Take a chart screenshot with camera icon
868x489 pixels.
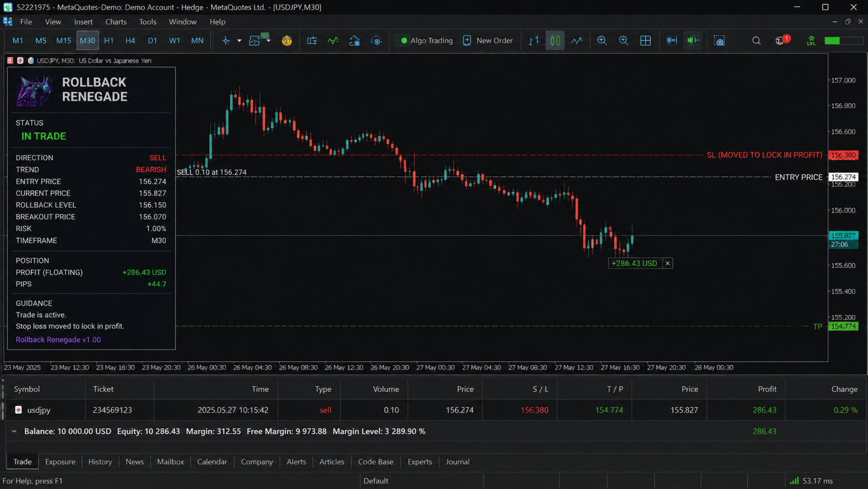coord(720,41)
